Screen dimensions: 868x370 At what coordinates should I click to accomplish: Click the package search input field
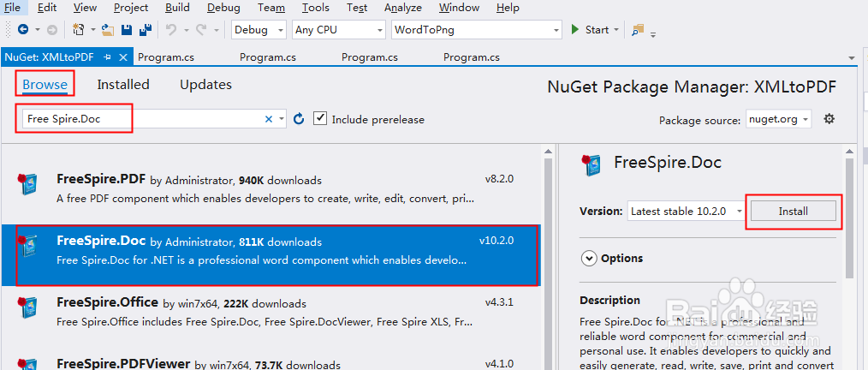click(x=141, y=119)
